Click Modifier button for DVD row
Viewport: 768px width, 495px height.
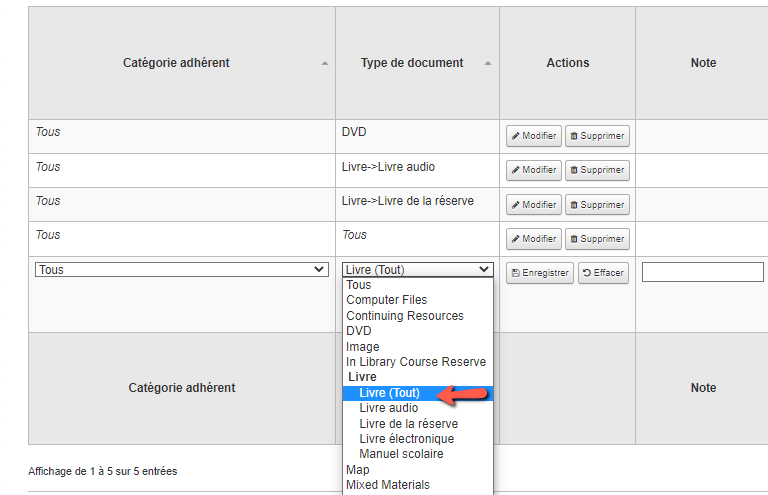click(x=534, y=136)
